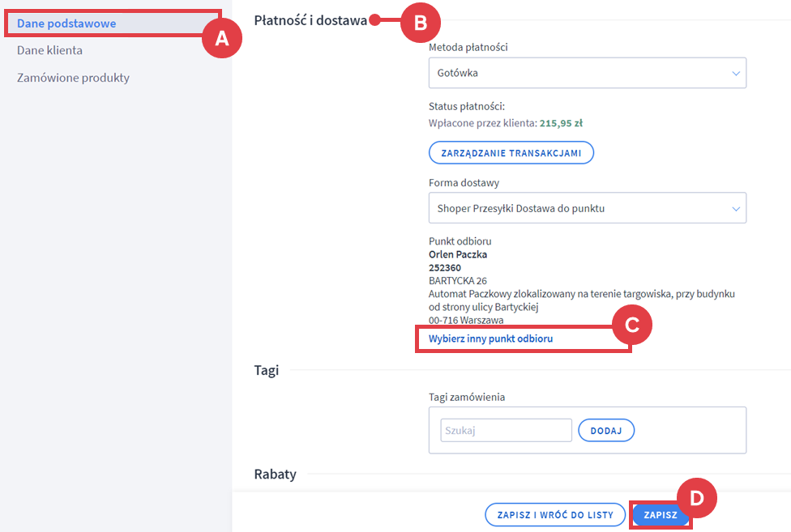Click the red circle marker D

click(696, 499)
